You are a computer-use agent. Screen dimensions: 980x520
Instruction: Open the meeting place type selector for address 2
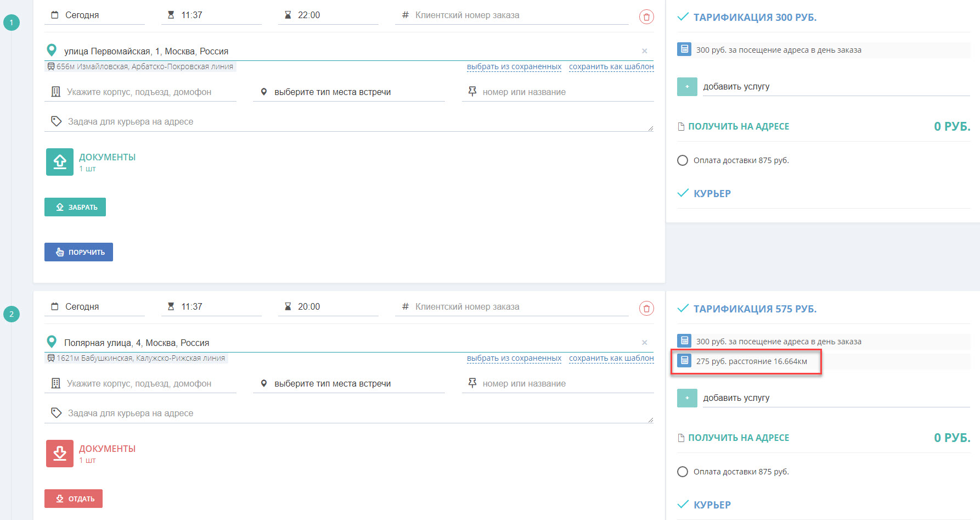click(349, 384)
